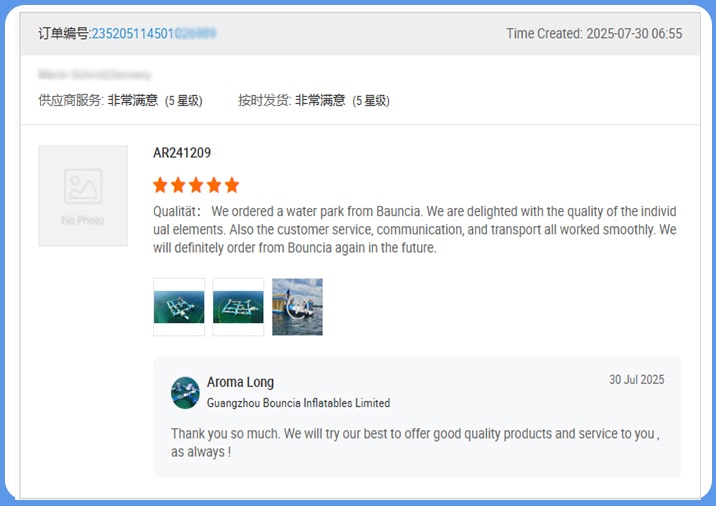Click the fifth orange rating star
716x506 pixels.
coord(232,185)
